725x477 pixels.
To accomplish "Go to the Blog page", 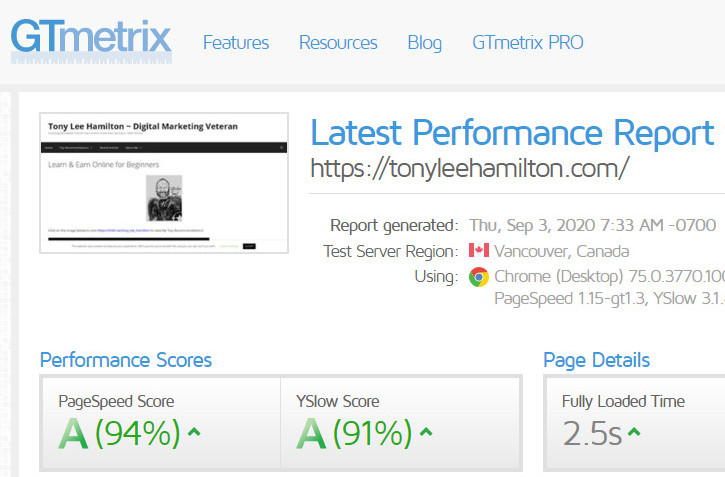I will pos(424,43).
